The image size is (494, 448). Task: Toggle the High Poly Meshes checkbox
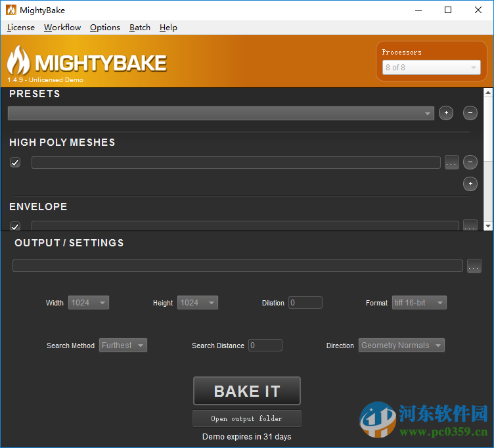click(15, 162)
